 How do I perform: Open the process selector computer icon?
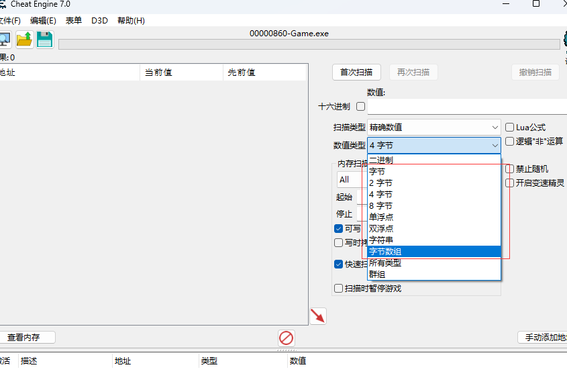(x=5, y=40)
